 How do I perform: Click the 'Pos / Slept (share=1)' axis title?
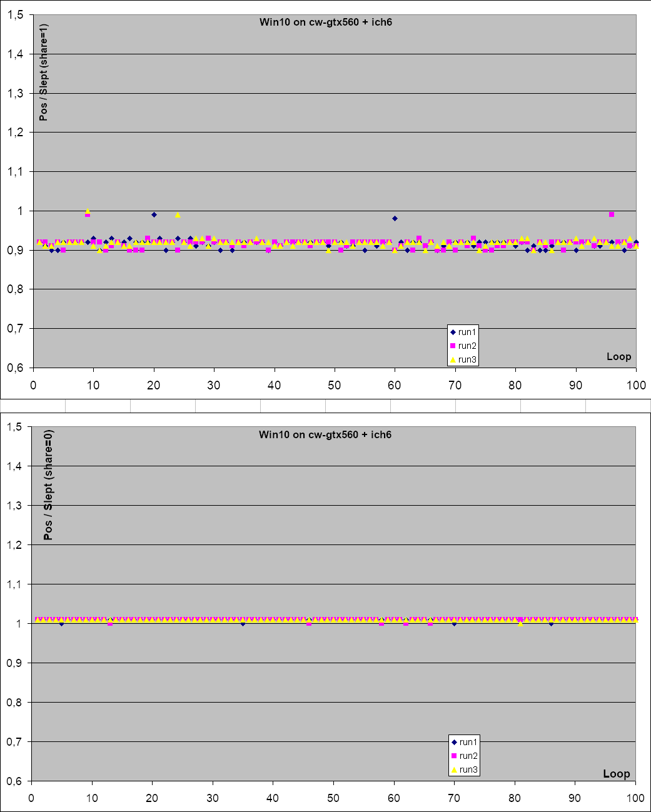tap(44, 73)
